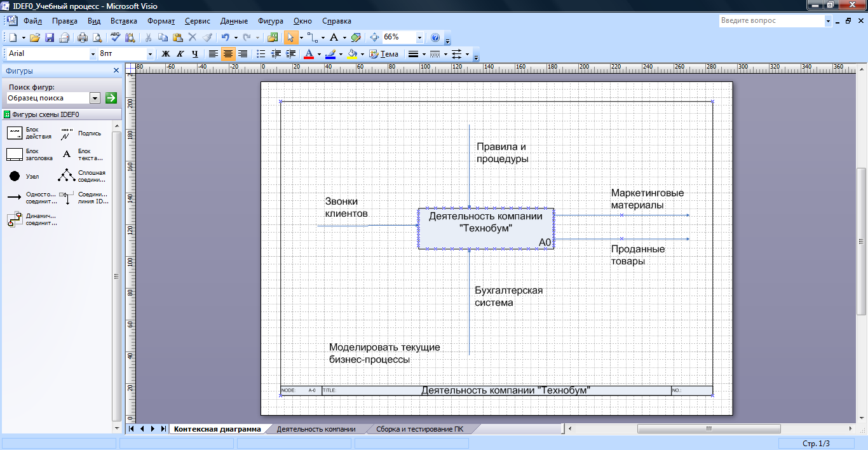868x450 pixels.
Task: Toggle the pan and zoom window icon
Action: click(x=374, y=37)
